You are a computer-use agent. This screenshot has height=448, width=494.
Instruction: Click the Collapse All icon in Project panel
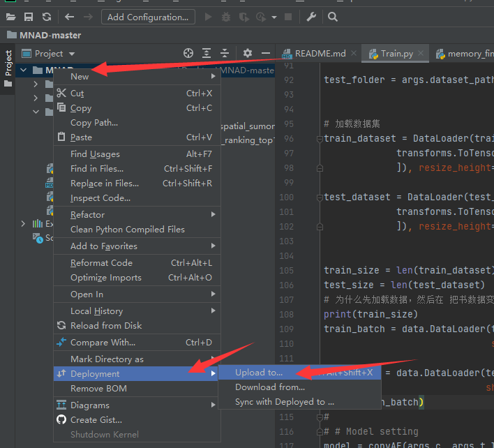point(225,53)
